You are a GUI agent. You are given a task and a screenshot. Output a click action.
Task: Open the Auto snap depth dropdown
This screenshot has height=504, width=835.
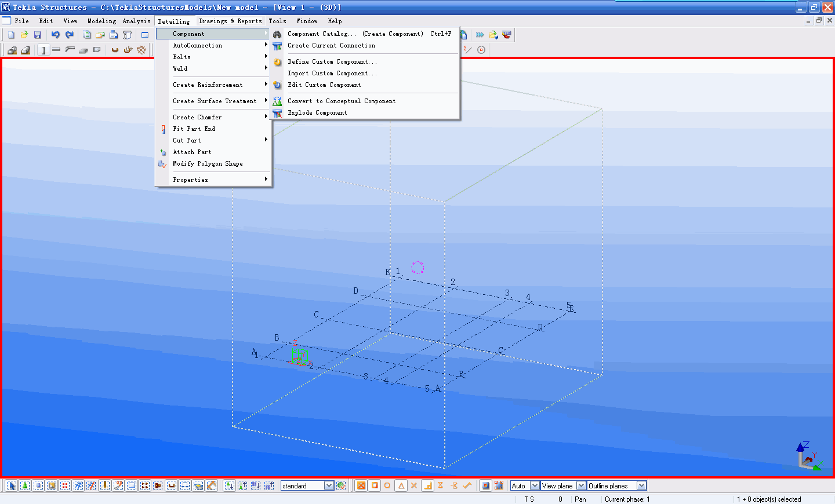[535, 485]
